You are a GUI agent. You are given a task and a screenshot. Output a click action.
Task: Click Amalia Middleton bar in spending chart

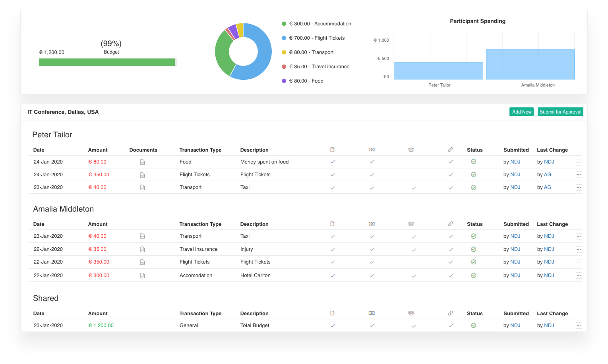coord(530,64)
